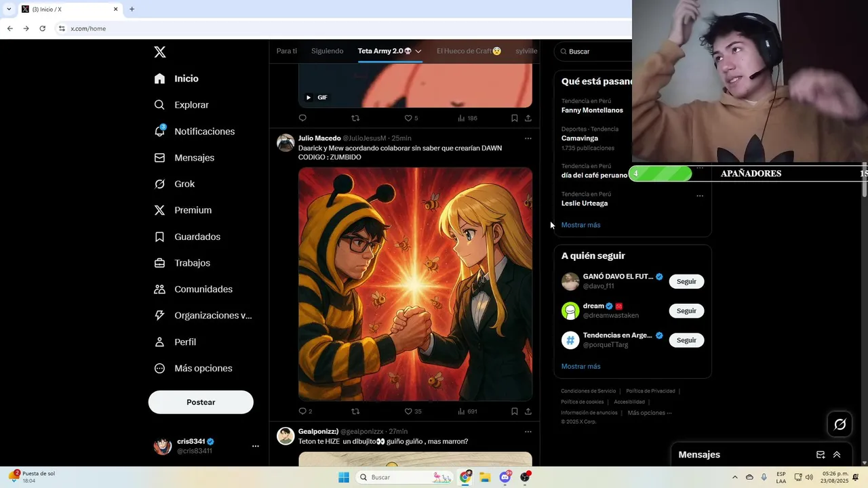The image size is (868, 488).
Task: View stats showing 691 views
Action: point(467,411)
